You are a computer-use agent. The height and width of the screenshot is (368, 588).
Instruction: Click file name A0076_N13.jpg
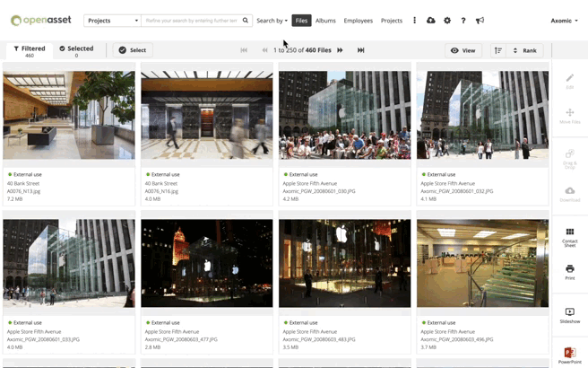[x=23, y=191]
